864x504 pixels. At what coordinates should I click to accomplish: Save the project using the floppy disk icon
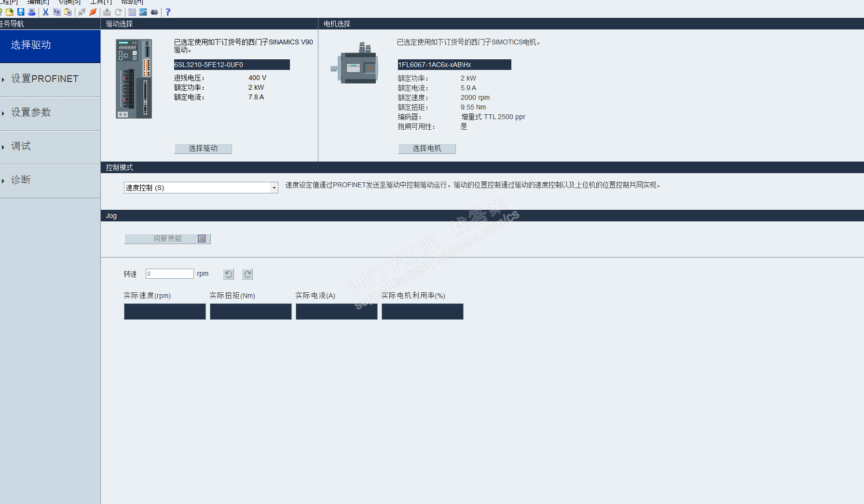[x=21, y=12]
